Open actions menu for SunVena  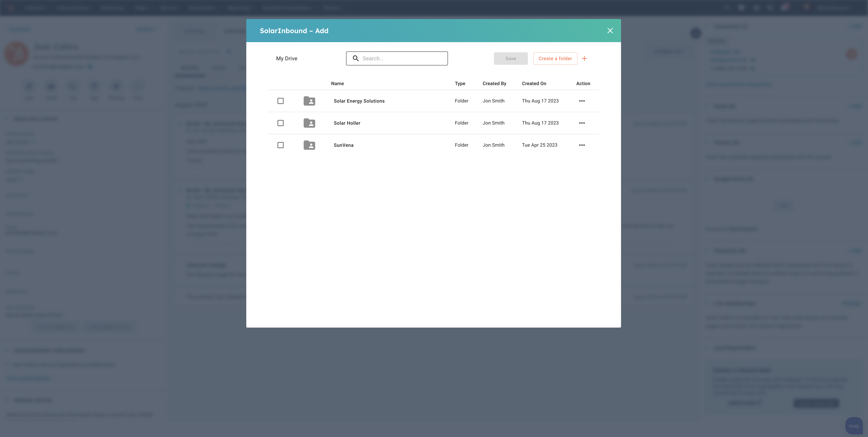[x=582, y=145]
